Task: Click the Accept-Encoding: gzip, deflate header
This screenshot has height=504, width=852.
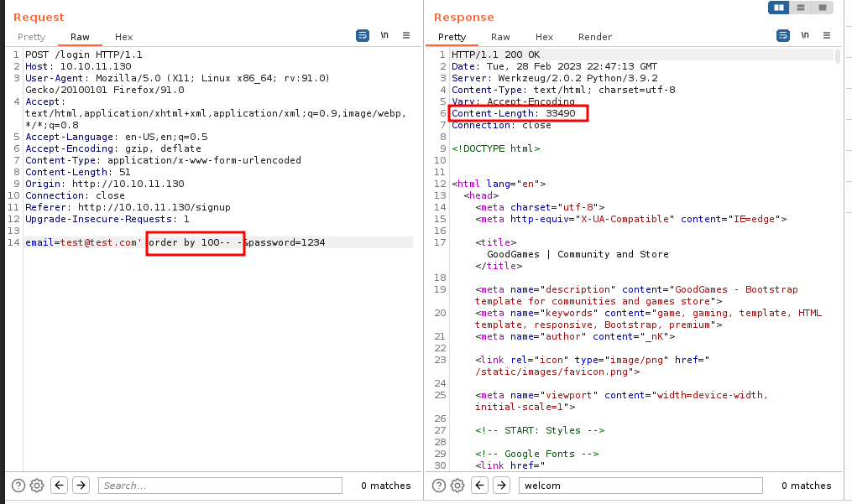Action: [x=113, y=148]
